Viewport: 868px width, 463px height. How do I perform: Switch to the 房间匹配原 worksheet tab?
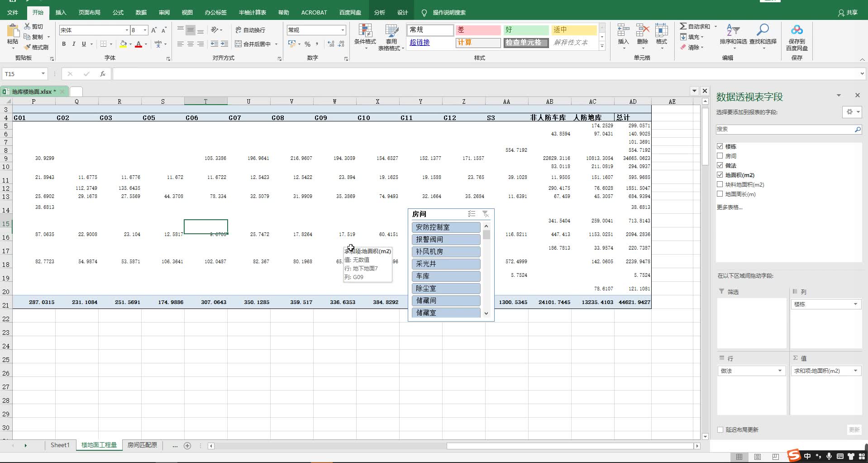[142, 445]
